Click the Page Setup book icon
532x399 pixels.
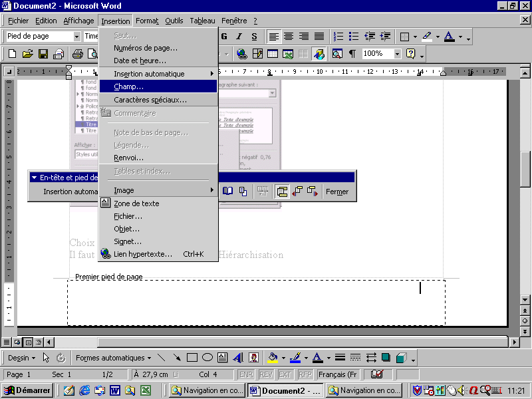point(227,192)
